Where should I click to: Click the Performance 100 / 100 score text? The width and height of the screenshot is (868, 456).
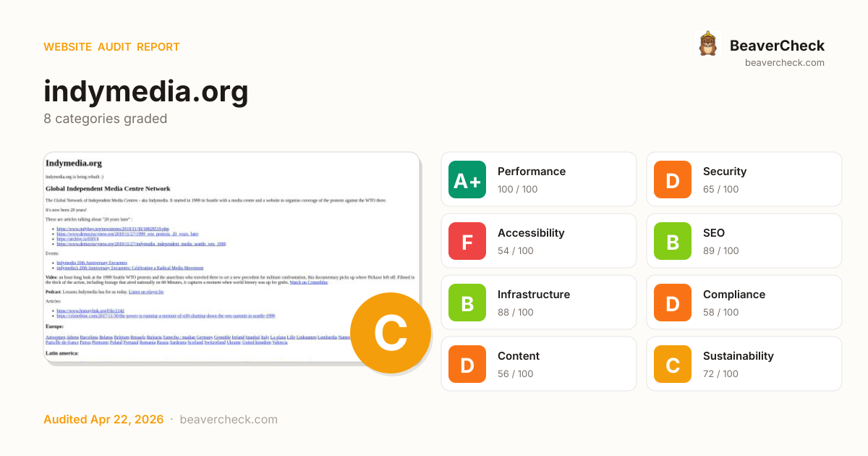(518, 190)
